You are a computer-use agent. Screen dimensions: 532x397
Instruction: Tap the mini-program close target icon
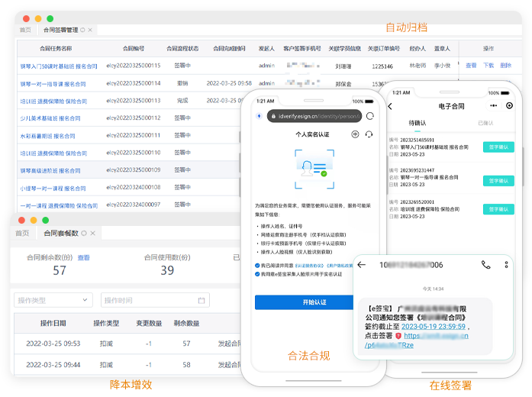point(510,106)
